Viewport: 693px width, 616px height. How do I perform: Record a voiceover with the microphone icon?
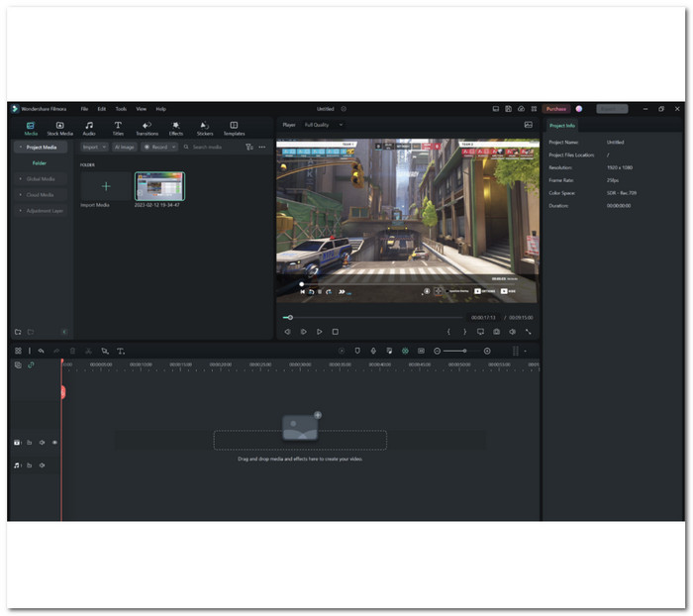pos(373,351)
